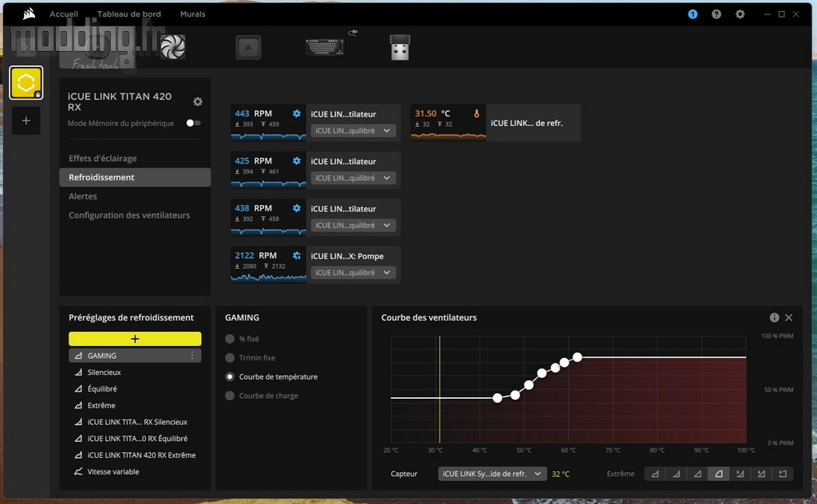Select 'iCUE LINK TITA...0 RX Équilibré' preset row
The height and width of the screenshot is (504, 817).
point(135,439)
